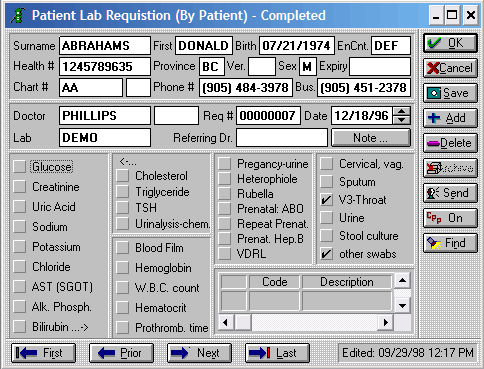The width and height of the screenshot is (484, 369).
Task: Click the Save button
Action: point(450,93)
